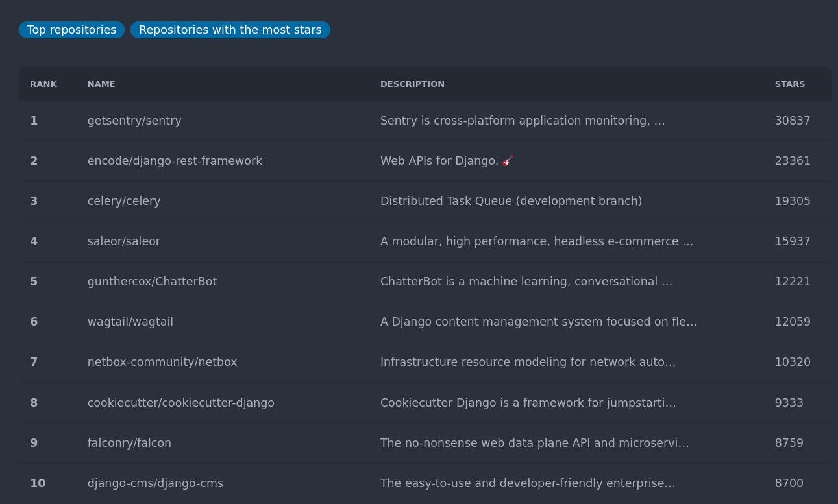Open the falconry/falcon repository
This screenshot has width=838, height=504.
pos(129,443)
